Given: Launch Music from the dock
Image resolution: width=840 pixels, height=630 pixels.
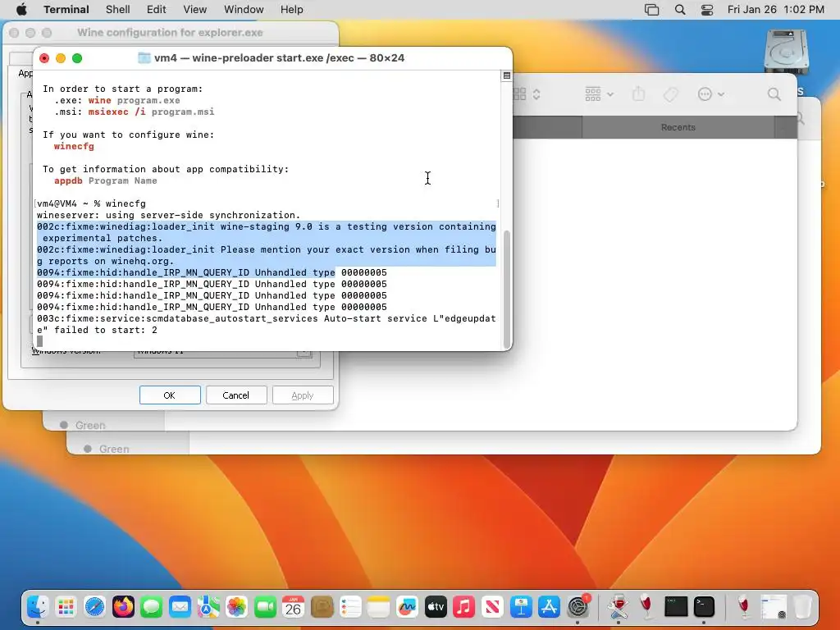Looking at the screenshot, I should (464, 607).
